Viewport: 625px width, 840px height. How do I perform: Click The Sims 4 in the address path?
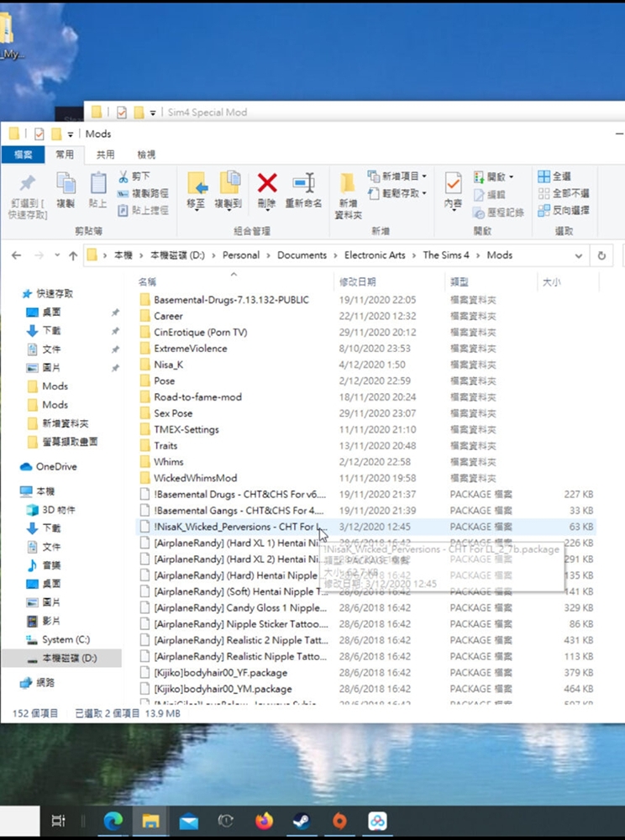(445, 255)
